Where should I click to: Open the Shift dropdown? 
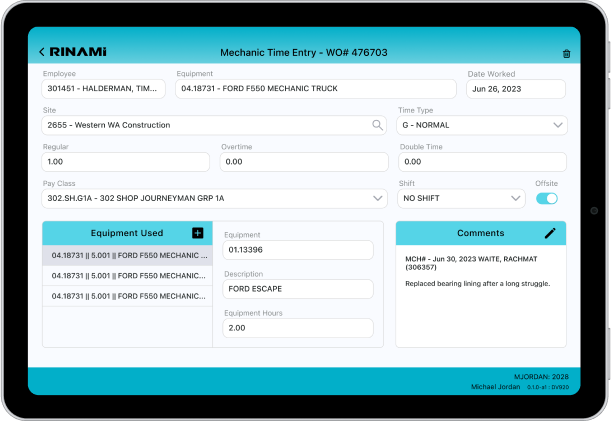point(460,198)
